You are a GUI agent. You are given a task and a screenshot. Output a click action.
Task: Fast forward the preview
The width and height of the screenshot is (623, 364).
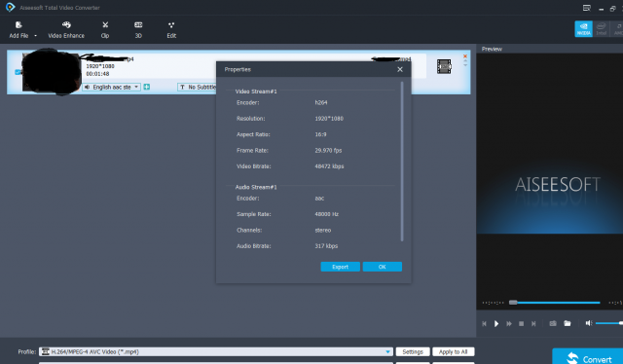coord(509,323)
